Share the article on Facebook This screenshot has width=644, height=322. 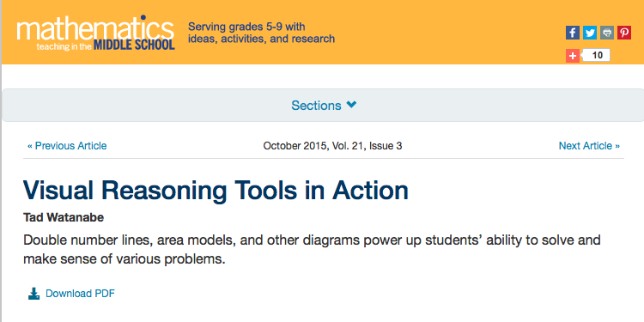tap(573, 33)
